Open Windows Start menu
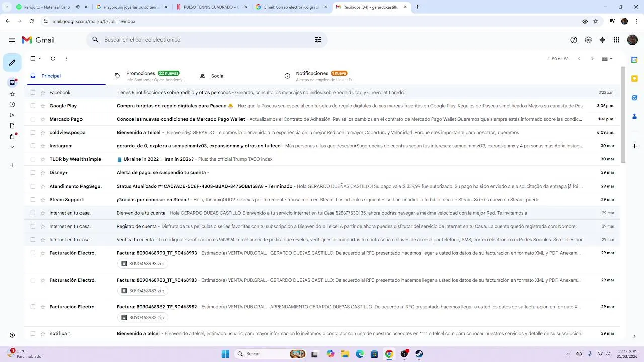This screenshot has width=644, height=362. tap(226, 354)
